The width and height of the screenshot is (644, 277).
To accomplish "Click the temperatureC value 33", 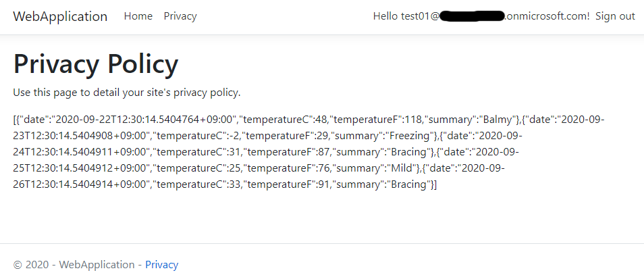I will (x=234, y=184).
